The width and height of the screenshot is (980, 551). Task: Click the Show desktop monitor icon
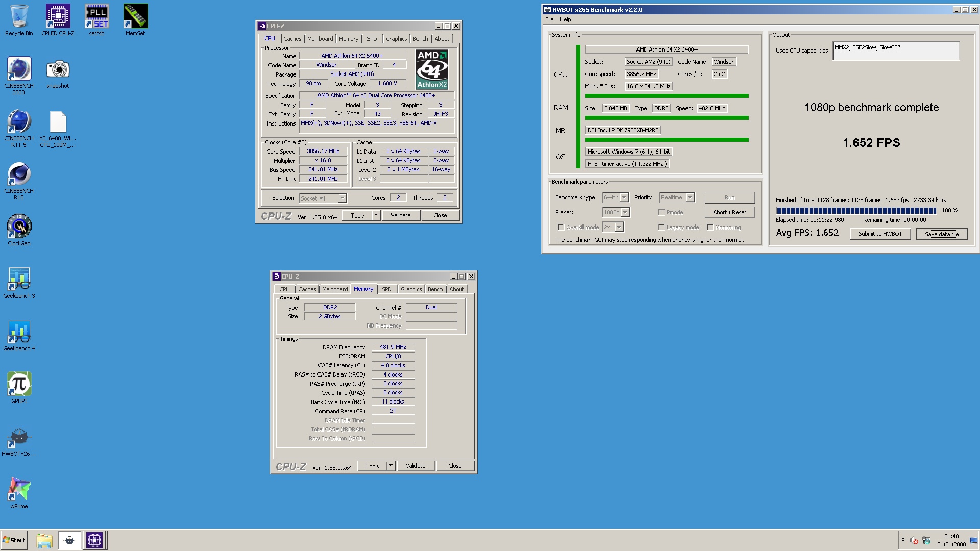click(x=973, y=540)
